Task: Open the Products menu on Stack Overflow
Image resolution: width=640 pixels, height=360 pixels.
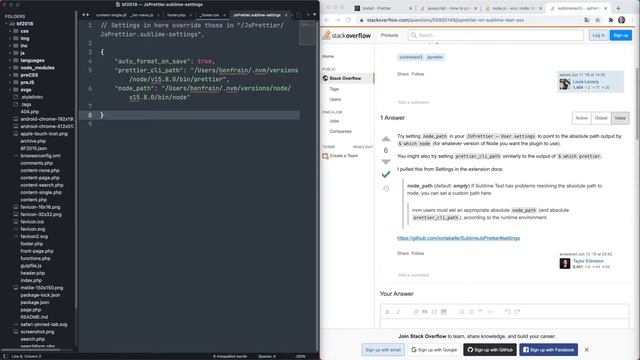Action: coord(389,36)
